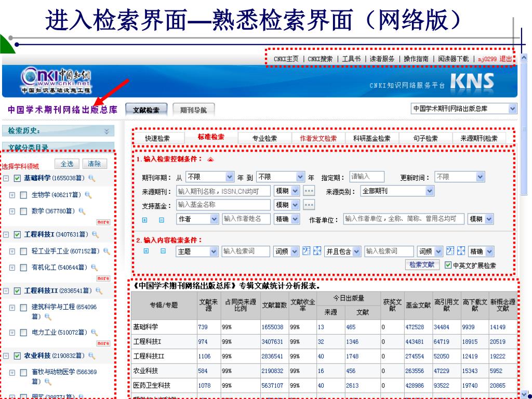Click the magnifier icon beside 电力工业
This screenshot has width=532, height=399.
coord(95,332)
